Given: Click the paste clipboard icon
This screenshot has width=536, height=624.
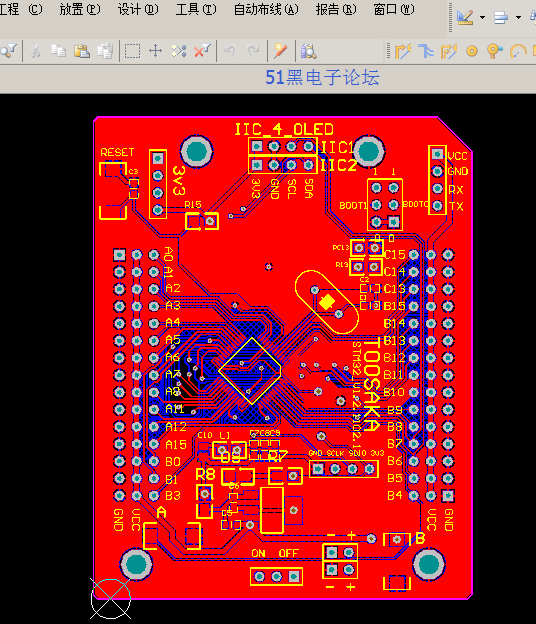Looking at the screenshot, I should click(82, 51).
